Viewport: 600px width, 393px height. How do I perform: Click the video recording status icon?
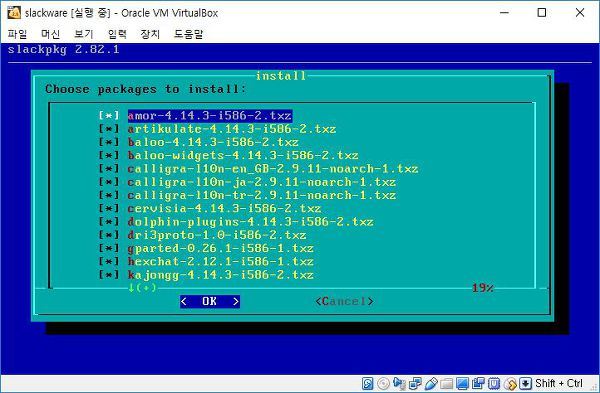478,383
